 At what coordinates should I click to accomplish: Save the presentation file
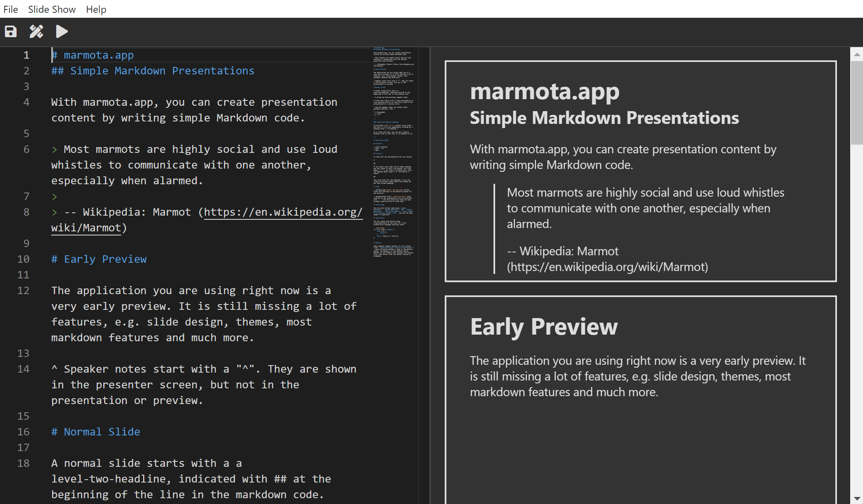point(10,31)
